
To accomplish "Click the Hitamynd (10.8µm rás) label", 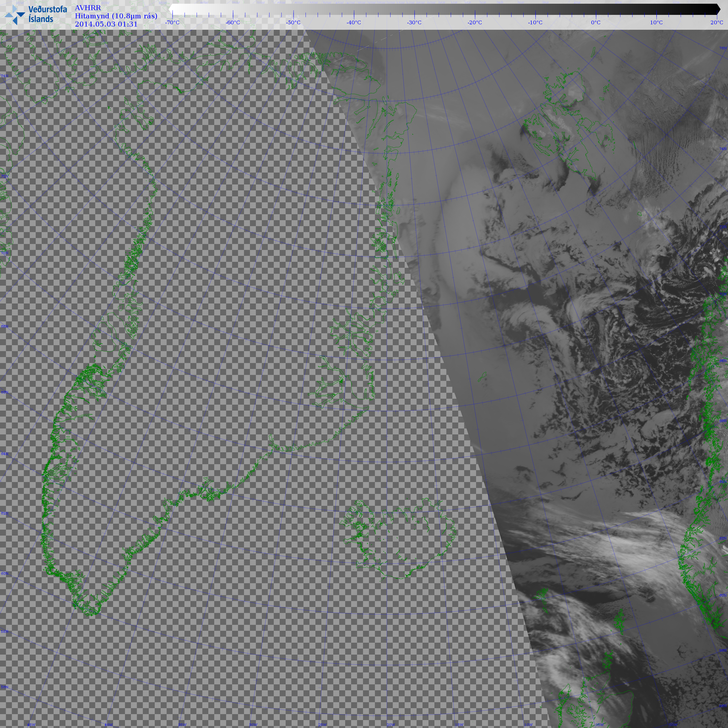I will (116, 16).
